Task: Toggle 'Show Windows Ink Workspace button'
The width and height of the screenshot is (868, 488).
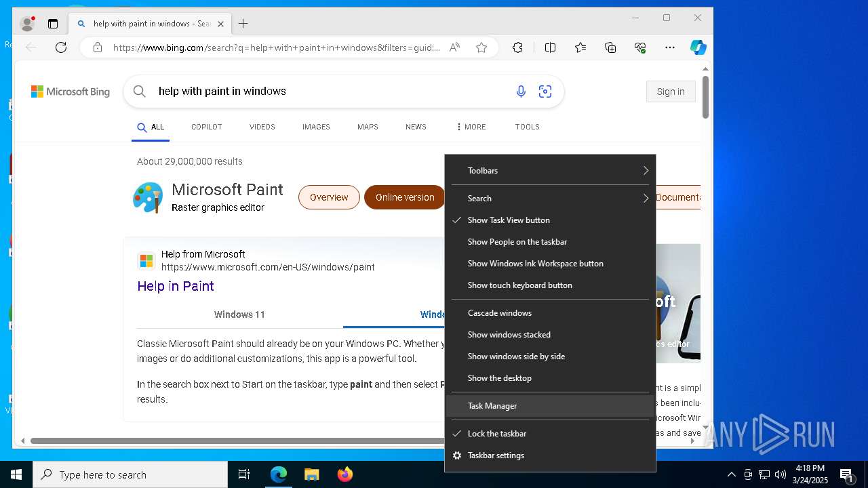Action: [x=550, y=264]
